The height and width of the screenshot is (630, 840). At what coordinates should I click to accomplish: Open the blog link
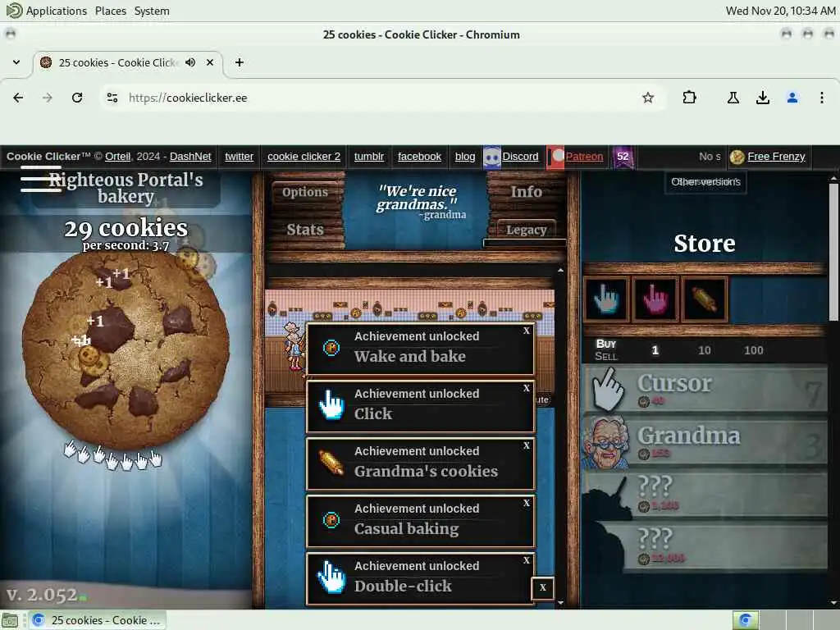[x=465, y=157]
